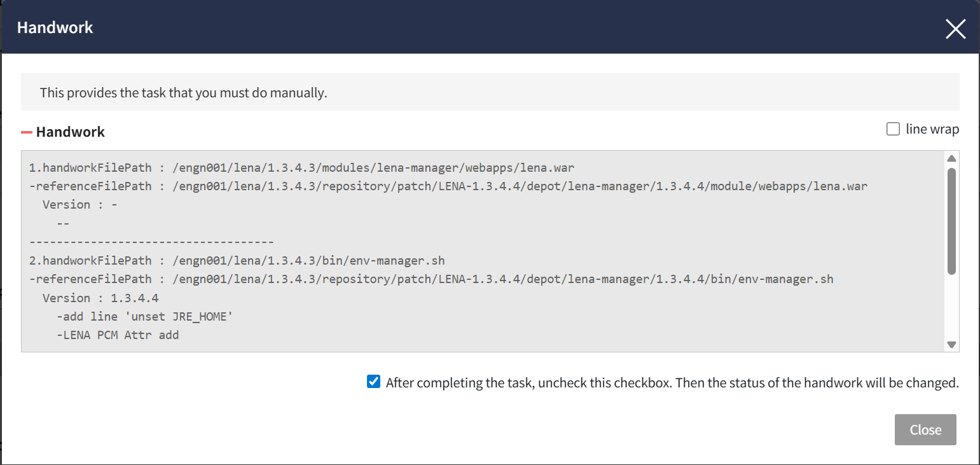This screenshot has height=465, width=980.
Task: Click the "-add line 'unset JRE_HOME'" text
Action: 145,316
